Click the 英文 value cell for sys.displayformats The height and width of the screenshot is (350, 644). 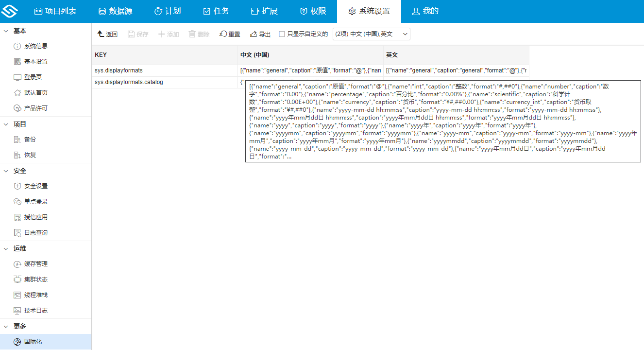(x=456, y=70)
